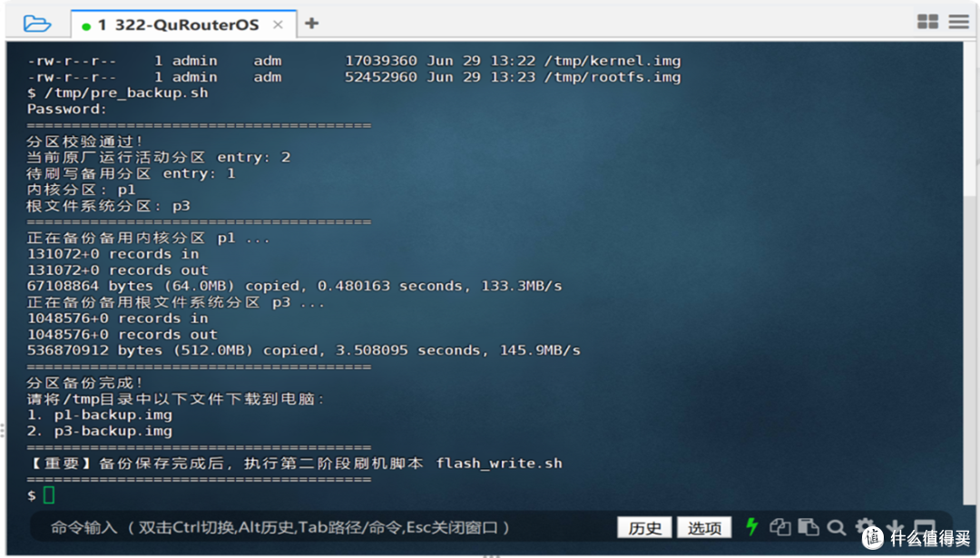Click the "1048576+0 records in" line

(x=117, y=318)
